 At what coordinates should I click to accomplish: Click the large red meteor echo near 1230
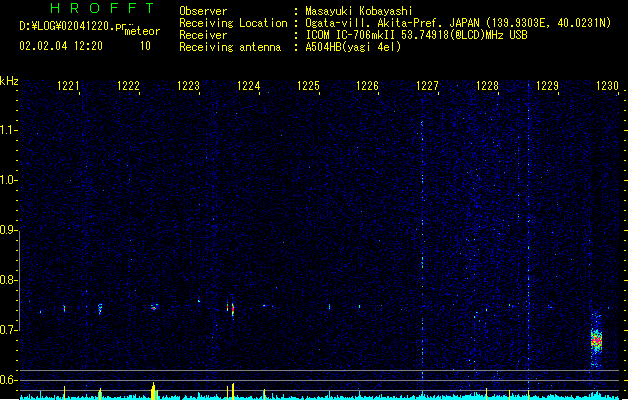[597, 341]
